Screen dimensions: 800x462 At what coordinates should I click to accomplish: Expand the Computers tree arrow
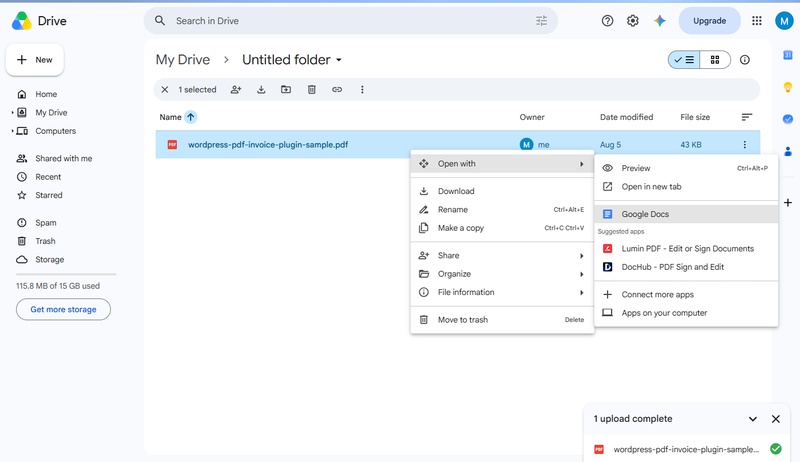click(x=12, y=131)
